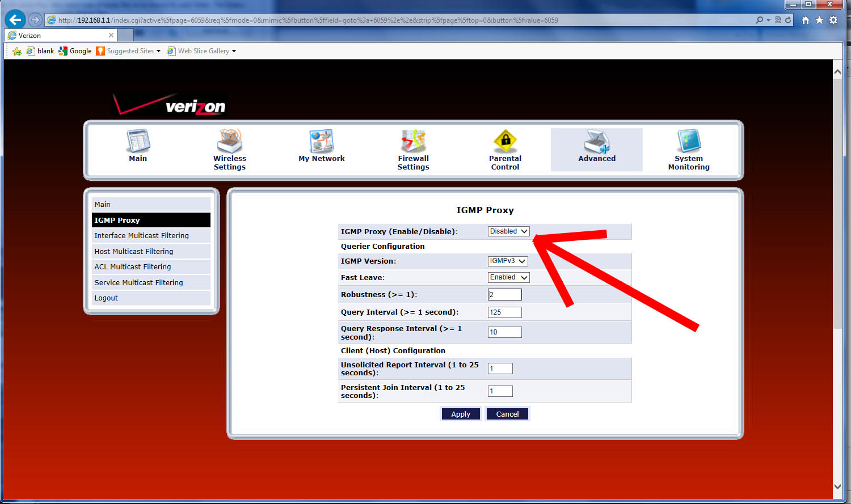
Task: Open Parental Control padlock icon
Action: 505,141
